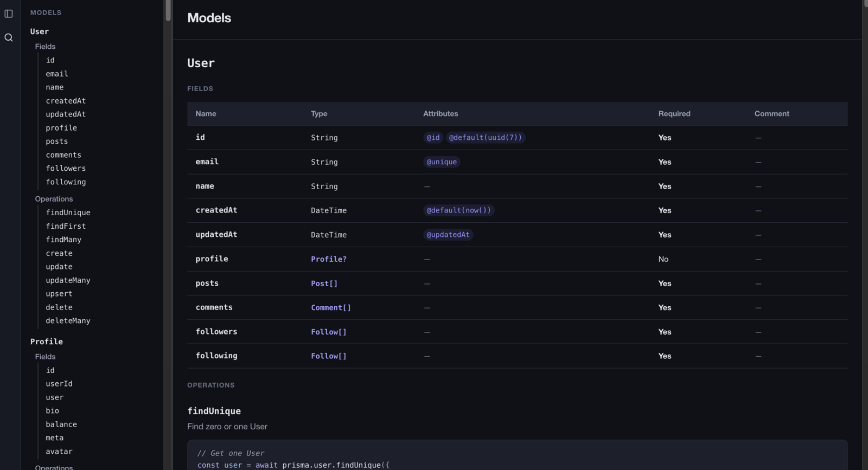Open Follow[] link in following row
This screenshot has width=868, height=470.
tap(329, 356)
